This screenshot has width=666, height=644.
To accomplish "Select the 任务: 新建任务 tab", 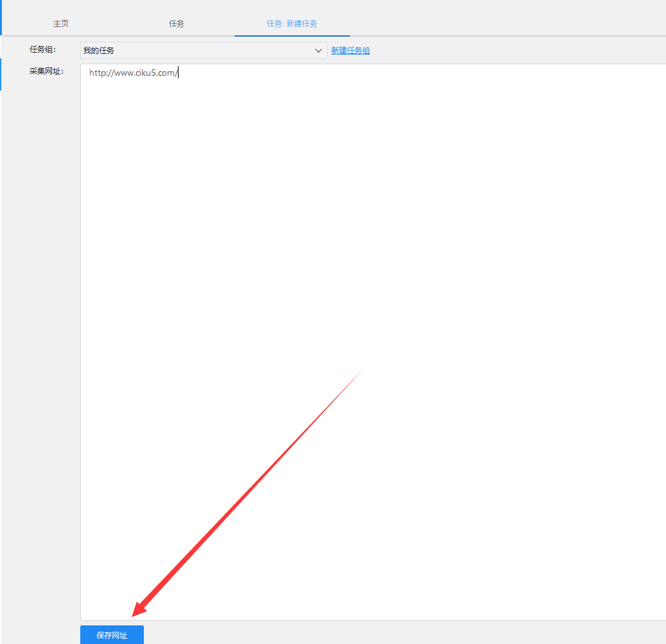I will pyautogui.click(x=292, y=24).
